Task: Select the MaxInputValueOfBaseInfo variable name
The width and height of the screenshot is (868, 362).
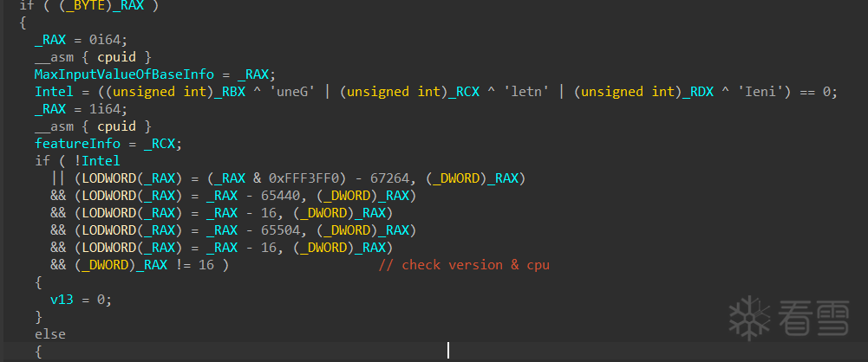Action: point(124,74)
